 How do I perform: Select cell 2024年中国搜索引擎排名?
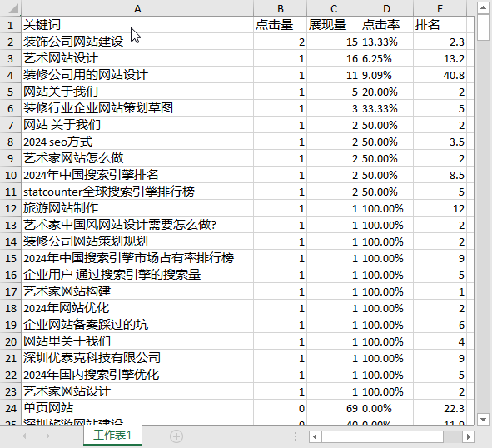[137, 175]
